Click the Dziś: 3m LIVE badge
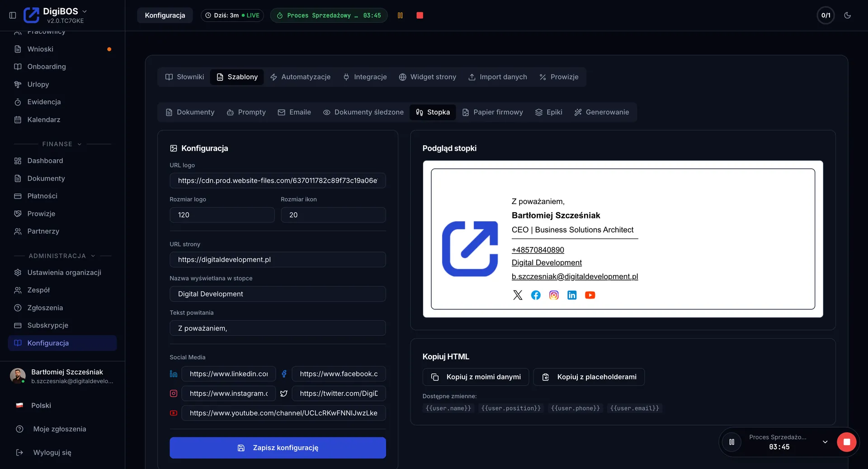868x469 pixels. pyautogui.click(x=232, y=15)
